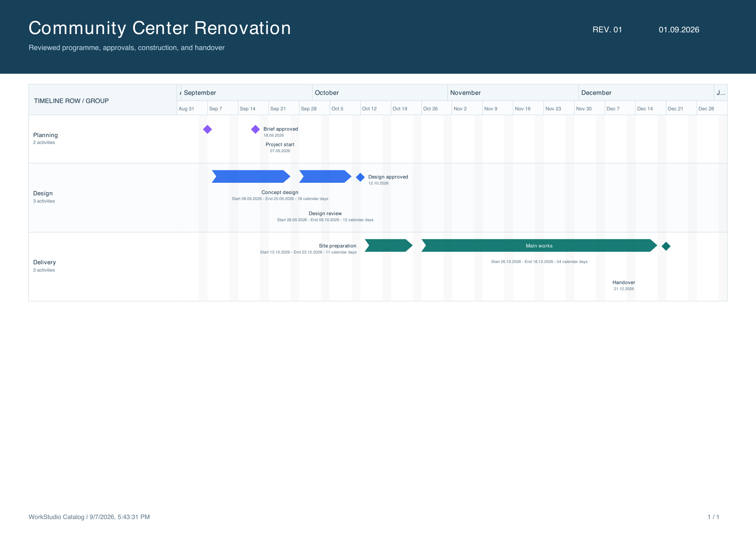Click the Sep 7 week column header

pos(222,108)
